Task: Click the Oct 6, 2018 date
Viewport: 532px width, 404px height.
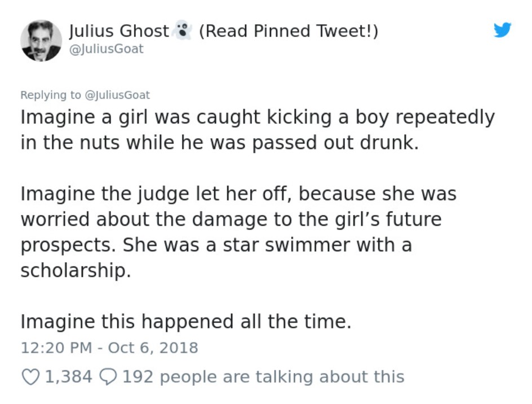Action: [153, 348]
